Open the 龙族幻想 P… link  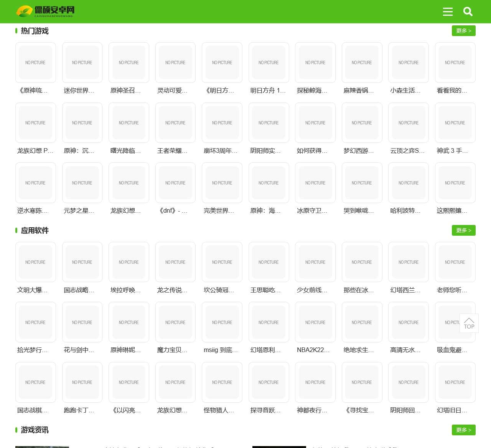pos(35,151)
